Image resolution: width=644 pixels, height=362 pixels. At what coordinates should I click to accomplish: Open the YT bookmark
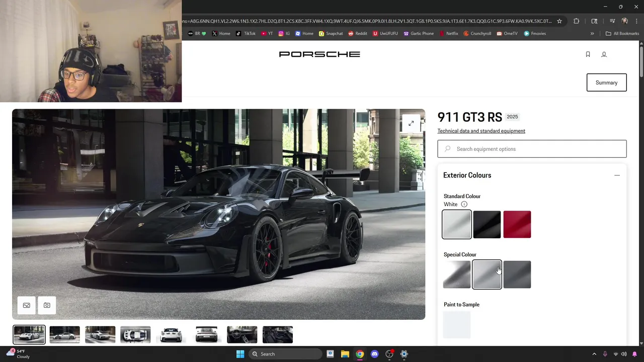[x=267, y=34]
